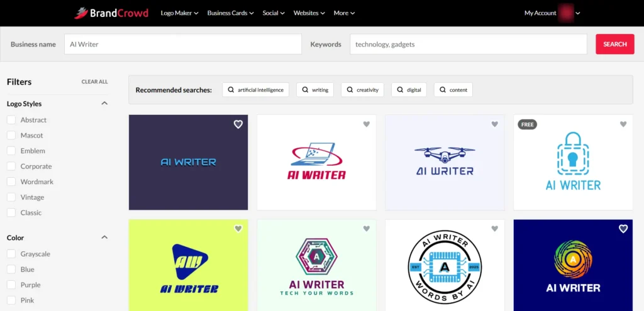Check the Vintage logo style

[x=11, y=197]
